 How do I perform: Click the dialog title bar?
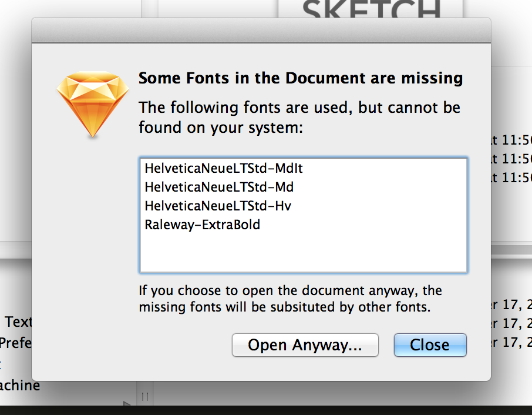261,30
